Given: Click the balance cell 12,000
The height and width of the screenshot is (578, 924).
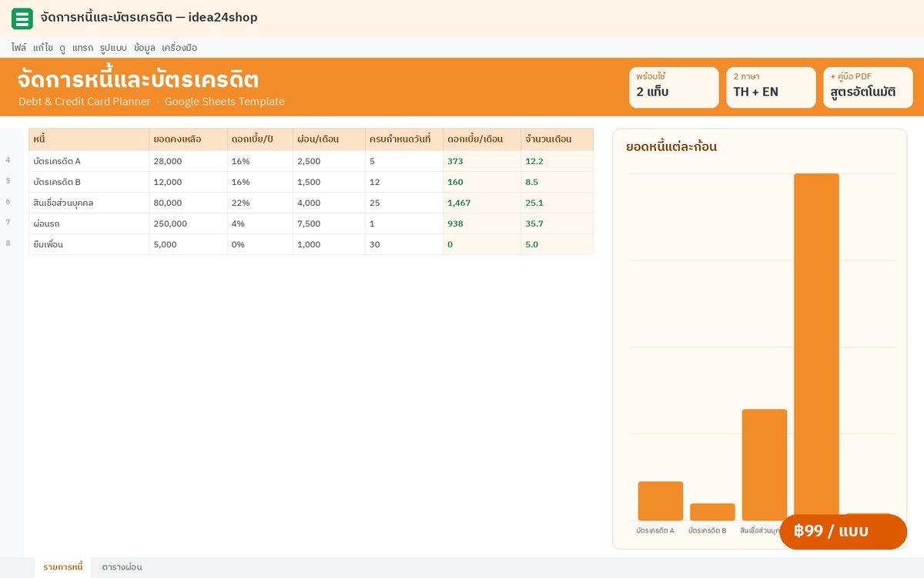Looking at the screenshot, I should tap(189, 182).
